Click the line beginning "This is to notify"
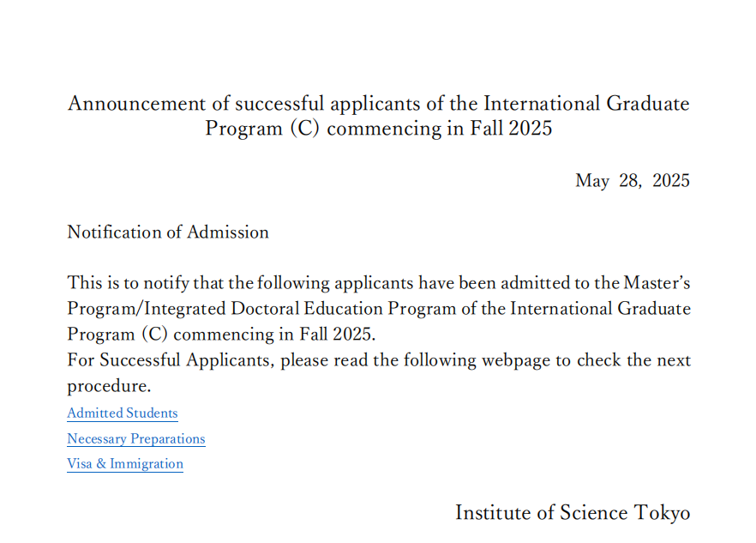Image resolution: width=756 pixels, height=543 pixels. (378, 283)
